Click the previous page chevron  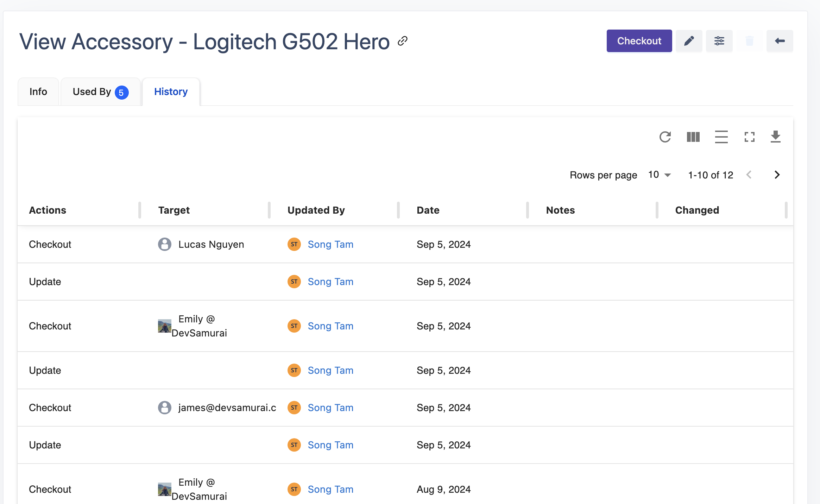[749, 175]
